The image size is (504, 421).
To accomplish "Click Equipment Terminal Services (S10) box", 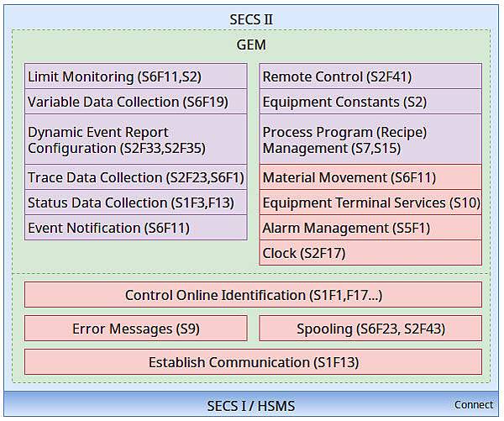I will click(370, 203).
